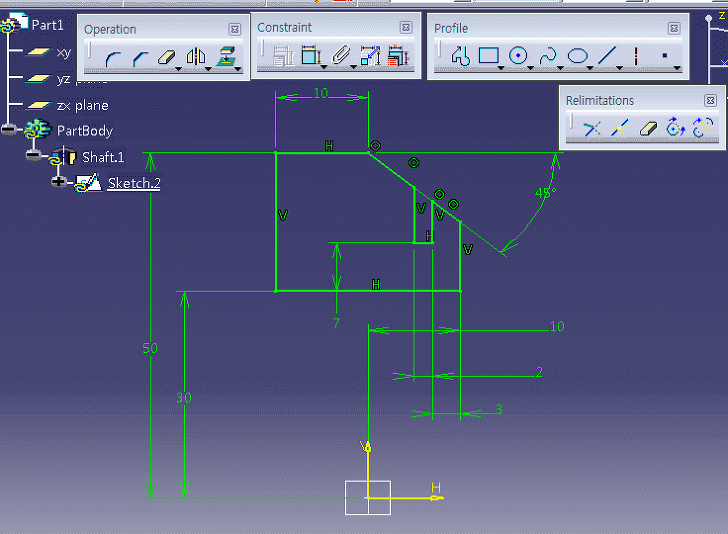Select the 7 dimension value
This screenshot has width=728, height=534.
[336, 323]
